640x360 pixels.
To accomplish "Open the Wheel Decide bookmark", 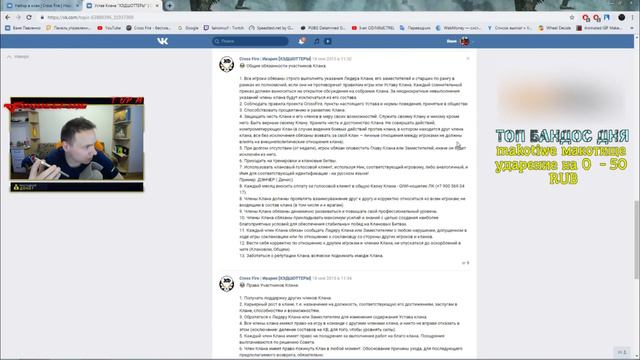I will pyautogui.click(x=555, y=28).
